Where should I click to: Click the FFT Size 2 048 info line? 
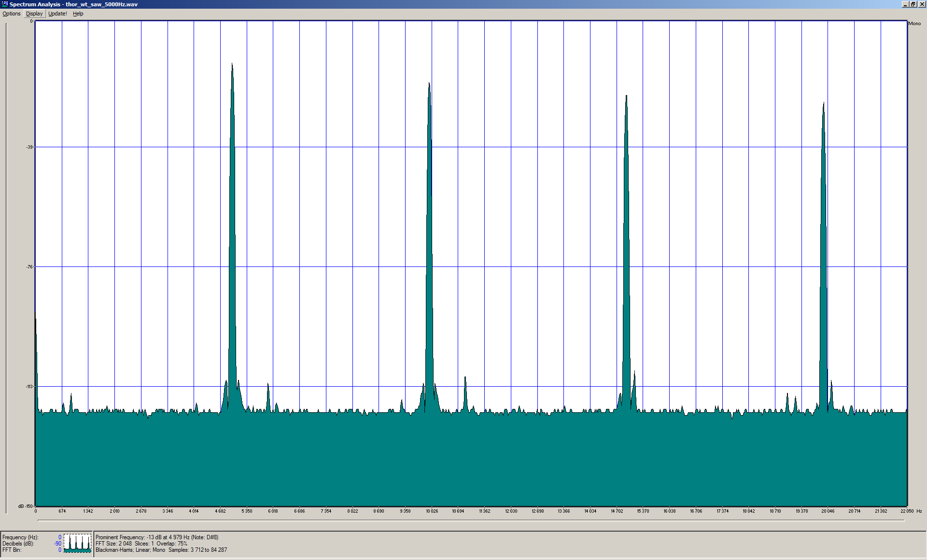[x=141, y=544]
